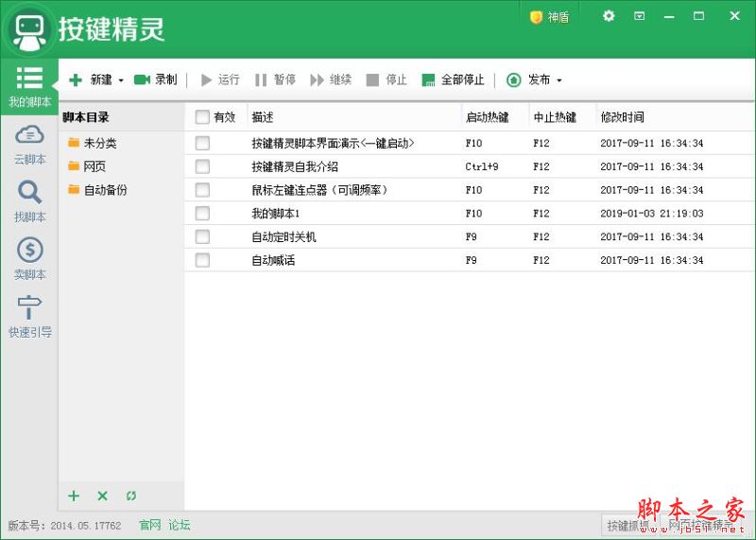This screenshot has width=756, height=540.
Task: Sort by the 中止热键 column header
Action: pyautogui.click(x=562, y=116)
